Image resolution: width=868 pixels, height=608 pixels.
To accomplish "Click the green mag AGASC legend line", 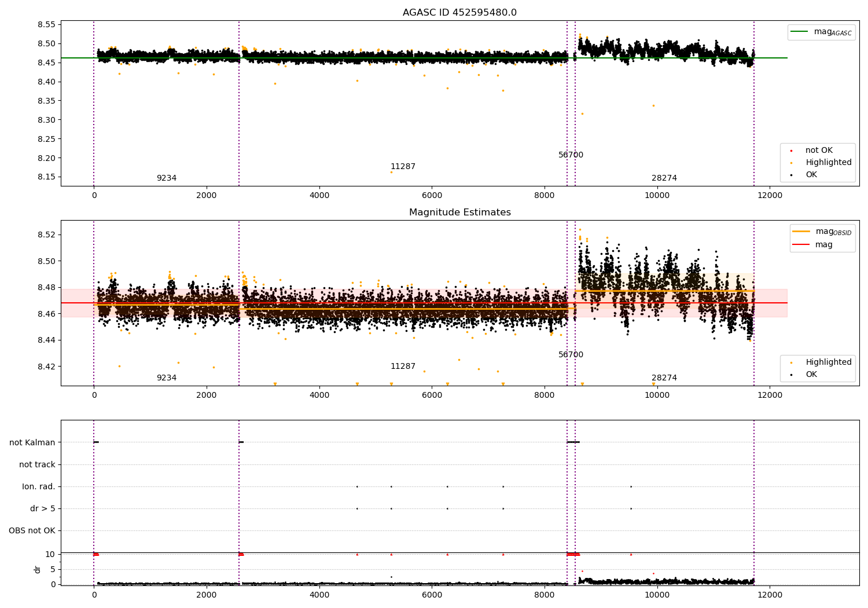I will [799, 32].
